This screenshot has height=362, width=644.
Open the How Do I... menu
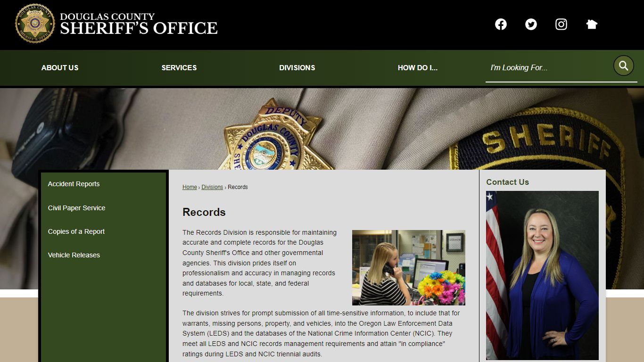pos(418,68)
